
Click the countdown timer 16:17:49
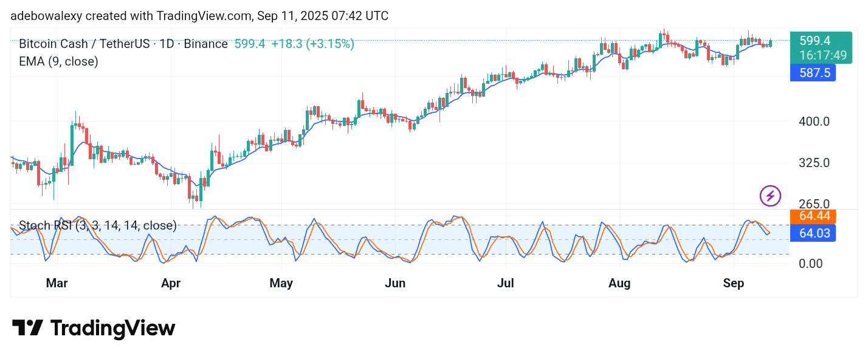(x=823, y=55)
